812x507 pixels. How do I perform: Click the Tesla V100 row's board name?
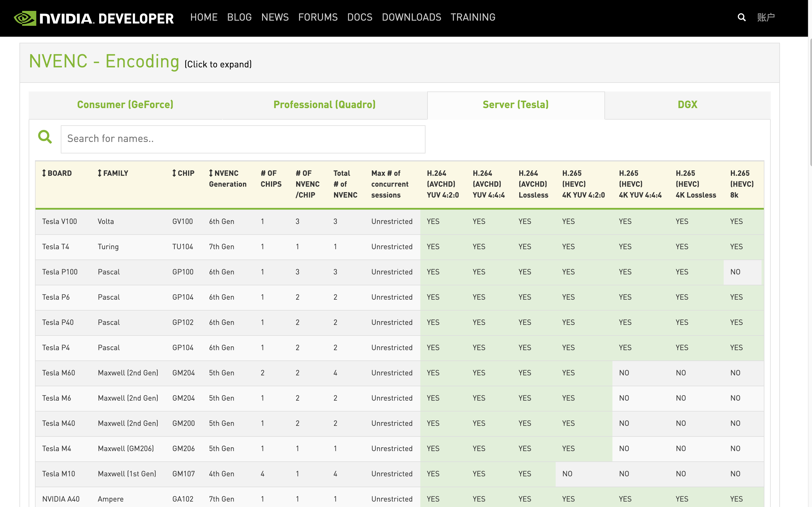click(x=59, y=222)
